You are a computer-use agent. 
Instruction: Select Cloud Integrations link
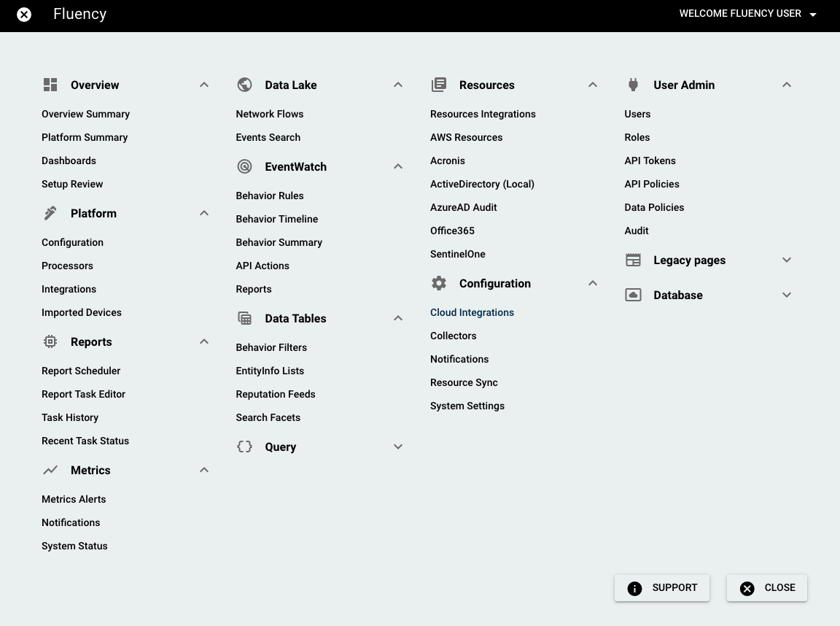pyautogui.click(x=472, y=312)
